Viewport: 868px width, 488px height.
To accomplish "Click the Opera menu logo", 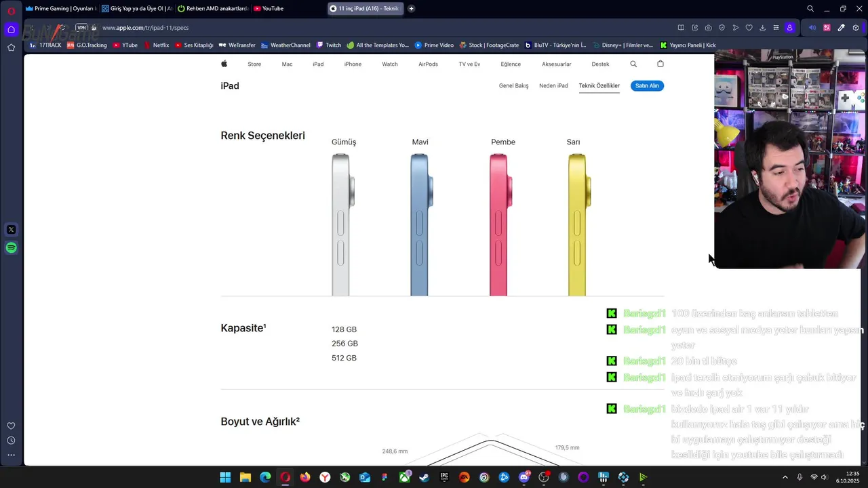I will click(x=11, y=10).
